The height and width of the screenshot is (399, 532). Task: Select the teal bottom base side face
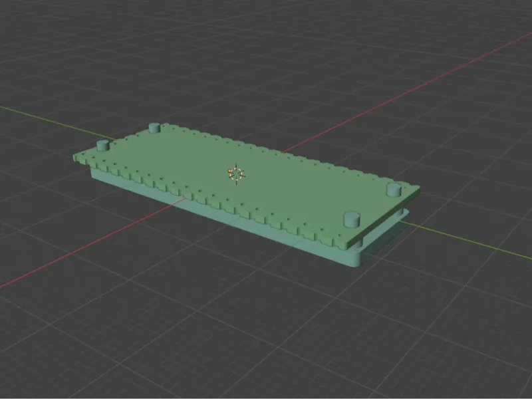pos(224,217)
